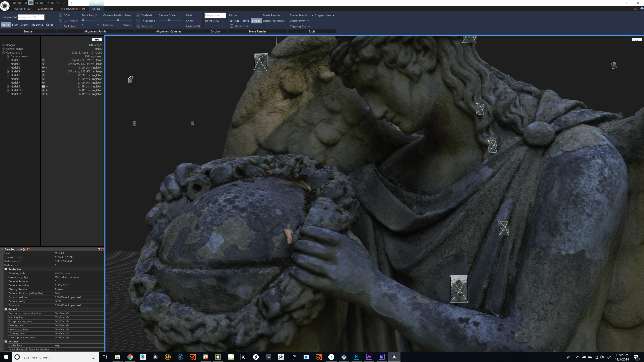Expand the Camera poses node
This screenshot has width=644, height=362.
[x=8, y=56]
